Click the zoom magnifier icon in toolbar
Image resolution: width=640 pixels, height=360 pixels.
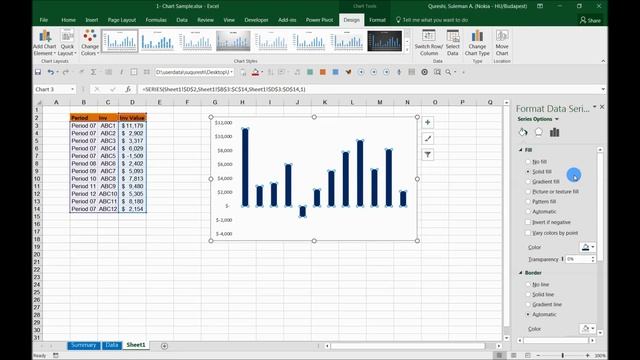click(x=449, y=72)
